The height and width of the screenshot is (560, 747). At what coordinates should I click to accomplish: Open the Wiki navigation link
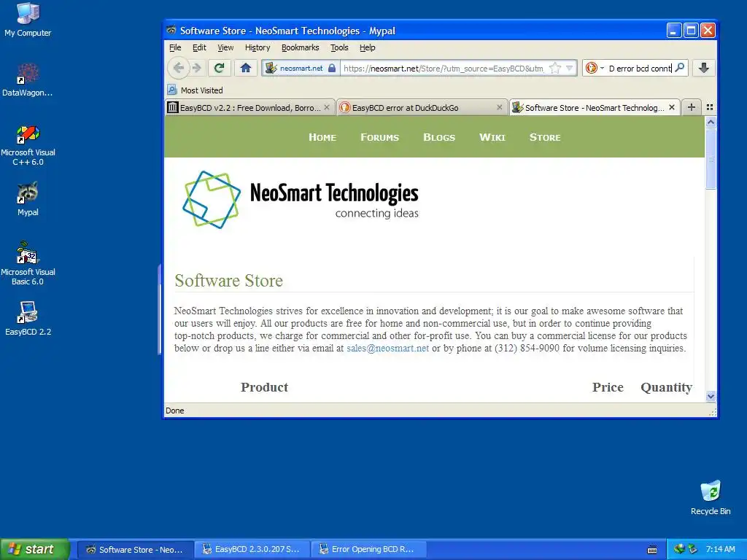coord(492,137)
